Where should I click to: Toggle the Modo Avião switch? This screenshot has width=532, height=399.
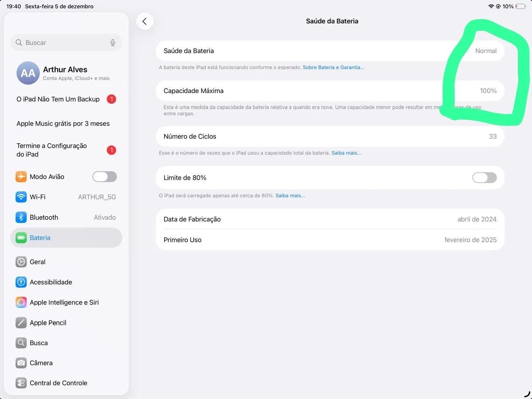[x=105, y=177]
